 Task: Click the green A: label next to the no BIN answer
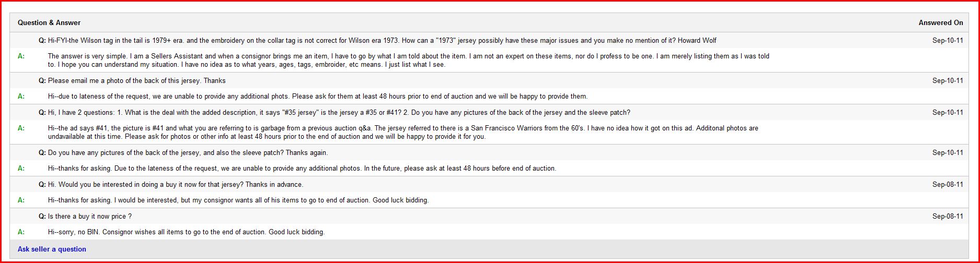tap(21, 232)
